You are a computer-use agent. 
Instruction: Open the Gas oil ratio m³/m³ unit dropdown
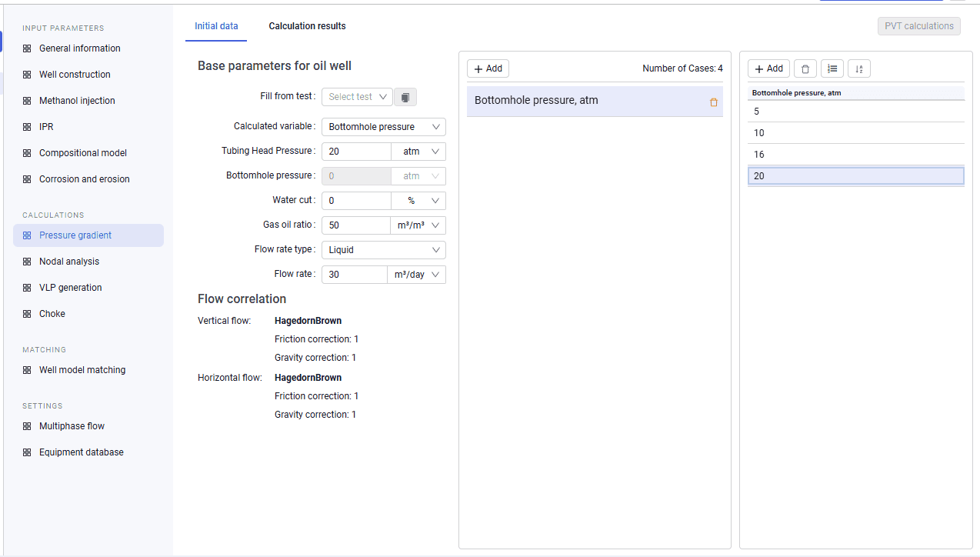tap(418, 225)
